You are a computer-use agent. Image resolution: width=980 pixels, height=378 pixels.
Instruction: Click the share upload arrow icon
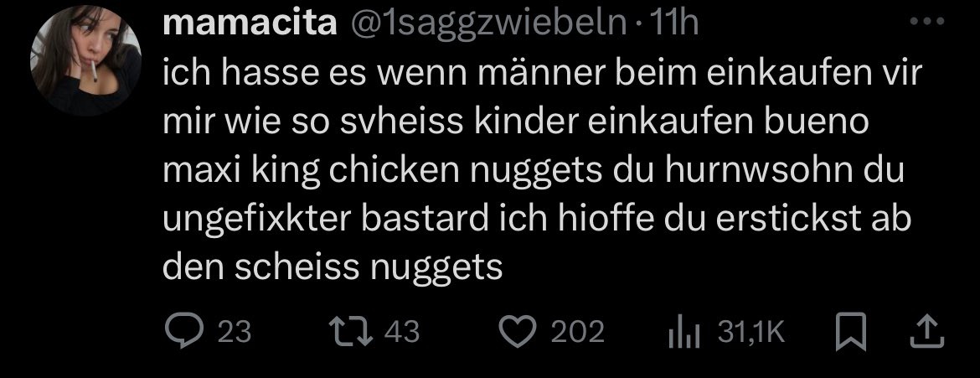(x=929, y=333)
